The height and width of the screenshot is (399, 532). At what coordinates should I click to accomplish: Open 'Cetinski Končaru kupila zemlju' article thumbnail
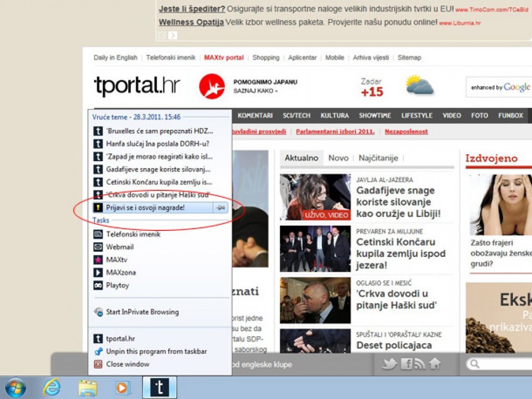315,248
